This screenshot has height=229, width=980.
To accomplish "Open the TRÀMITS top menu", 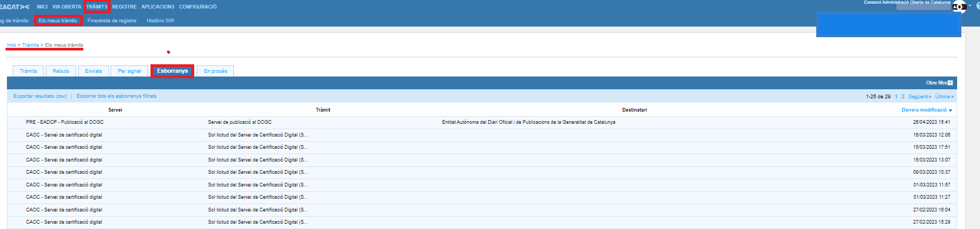I will (x=97, y=7).
